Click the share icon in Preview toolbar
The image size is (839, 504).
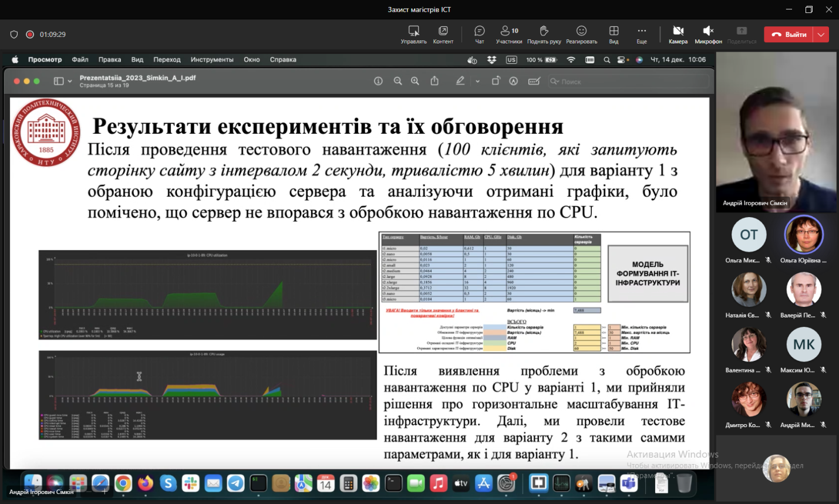click(x=434, y=82)
